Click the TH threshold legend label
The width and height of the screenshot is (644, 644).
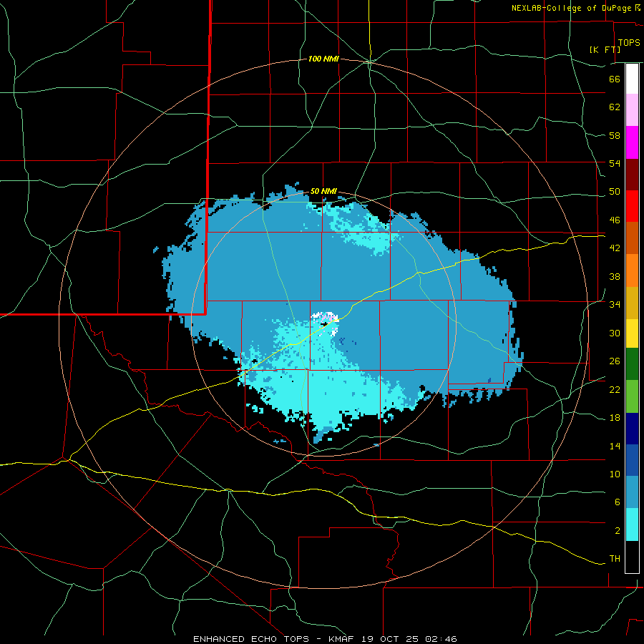pos(615,559)
